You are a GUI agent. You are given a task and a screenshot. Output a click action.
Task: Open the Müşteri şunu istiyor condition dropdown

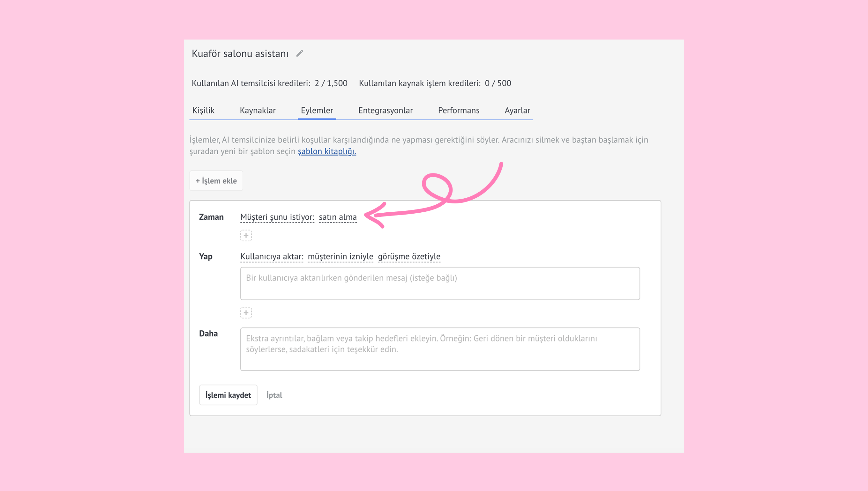pyautogui.click(x=277, y=217)
